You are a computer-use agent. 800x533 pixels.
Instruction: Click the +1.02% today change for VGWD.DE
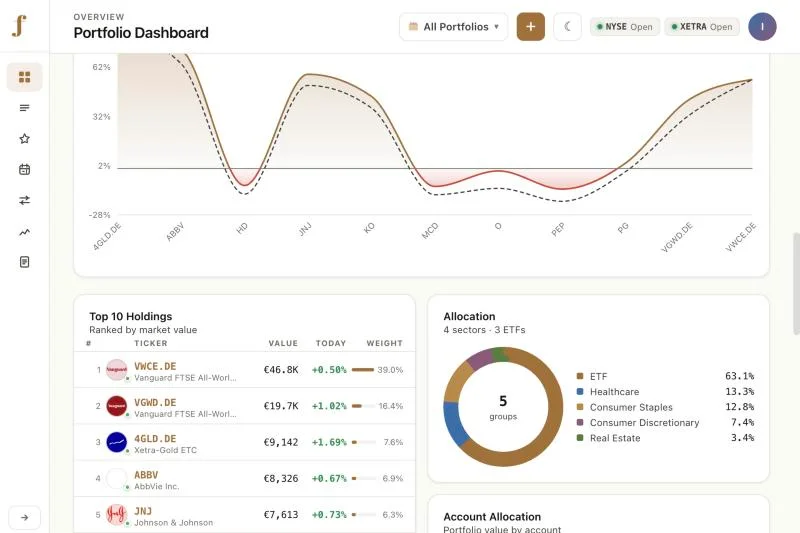pos(329,406)
